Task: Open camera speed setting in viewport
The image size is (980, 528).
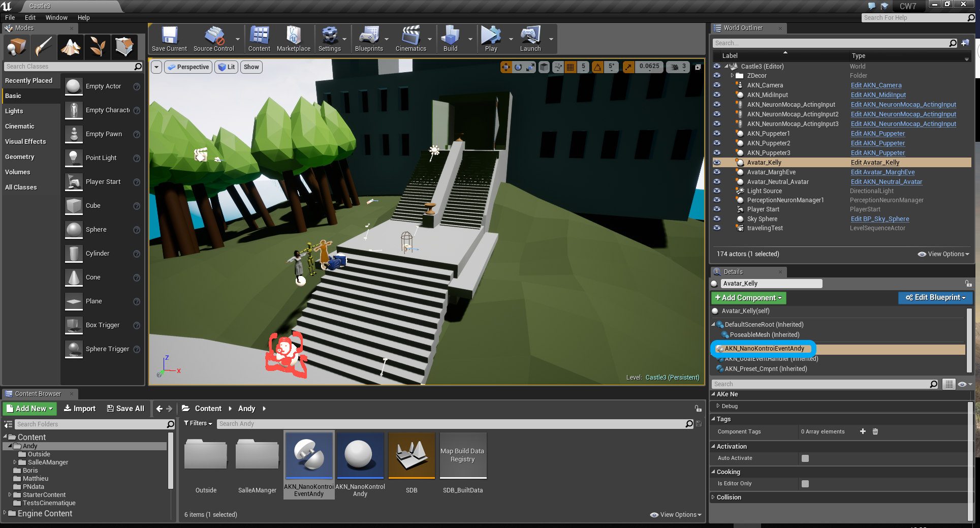Action: pyautogui.click(x=679, y=67)
